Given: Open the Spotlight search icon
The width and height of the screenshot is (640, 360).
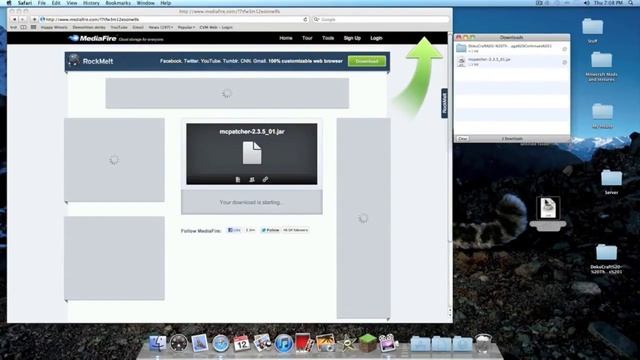Looking at the screenshot, I should click(631, 3).
